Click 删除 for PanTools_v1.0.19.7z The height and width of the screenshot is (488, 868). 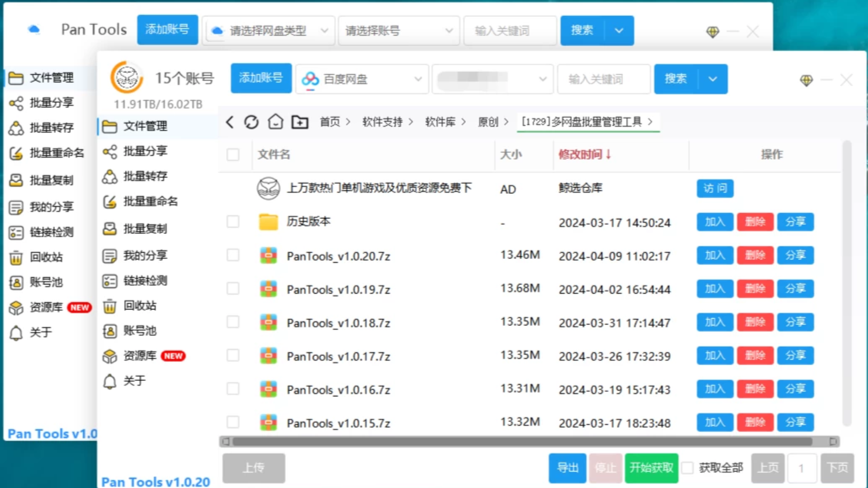755,288
